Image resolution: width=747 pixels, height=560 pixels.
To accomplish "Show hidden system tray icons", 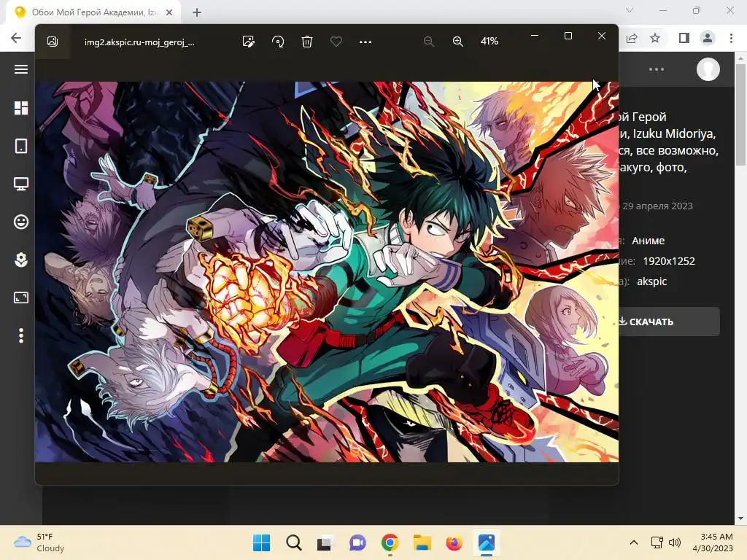I will pyautogui.click(x=634, y=542).
